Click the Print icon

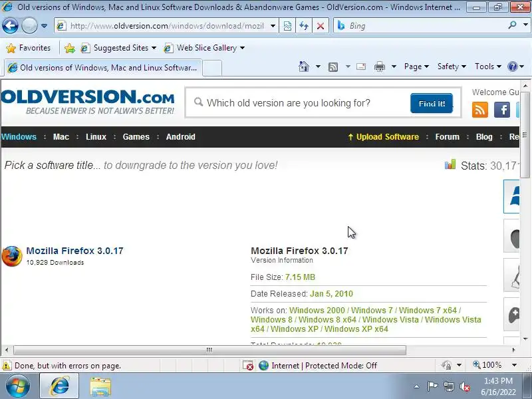pyautogui.click(x=379, y=67)
